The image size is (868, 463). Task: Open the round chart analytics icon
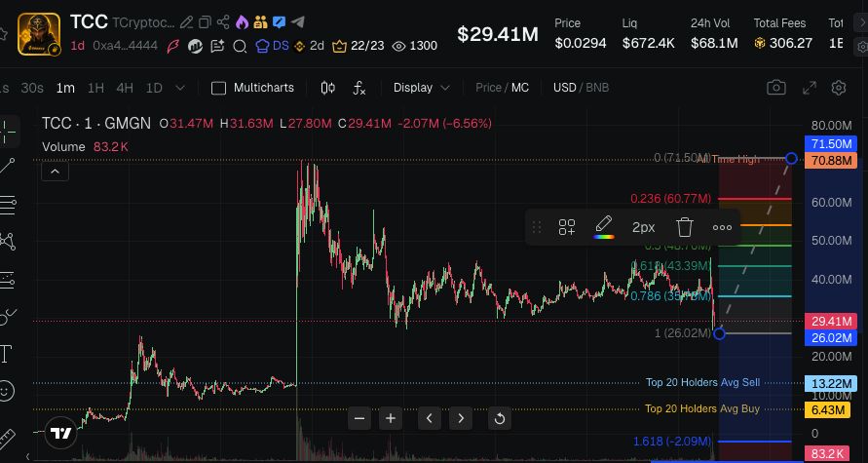coord(195,46)
